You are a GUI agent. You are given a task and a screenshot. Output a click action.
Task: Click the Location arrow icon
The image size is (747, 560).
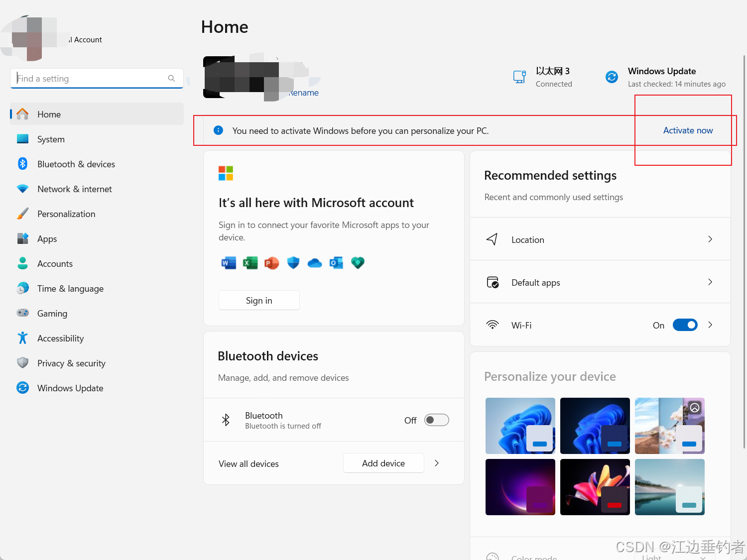492,239
